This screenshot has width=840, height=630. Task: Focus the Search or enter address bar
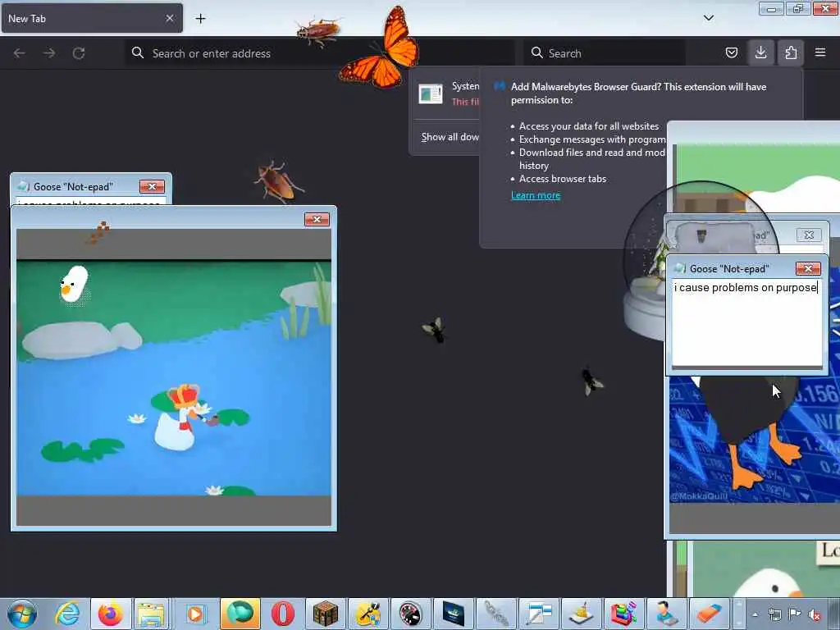(x=320, y=53)
